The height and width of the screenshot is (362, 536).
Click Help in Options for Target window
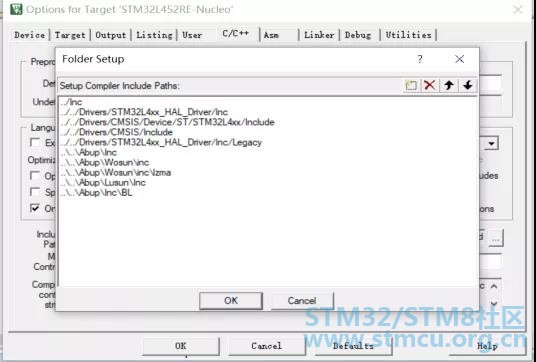coord(487,346)
